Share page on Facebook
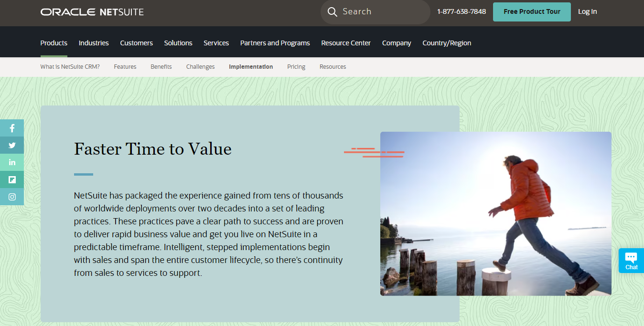This screenshot has width=644, height=326. click(x=12, y=128)
